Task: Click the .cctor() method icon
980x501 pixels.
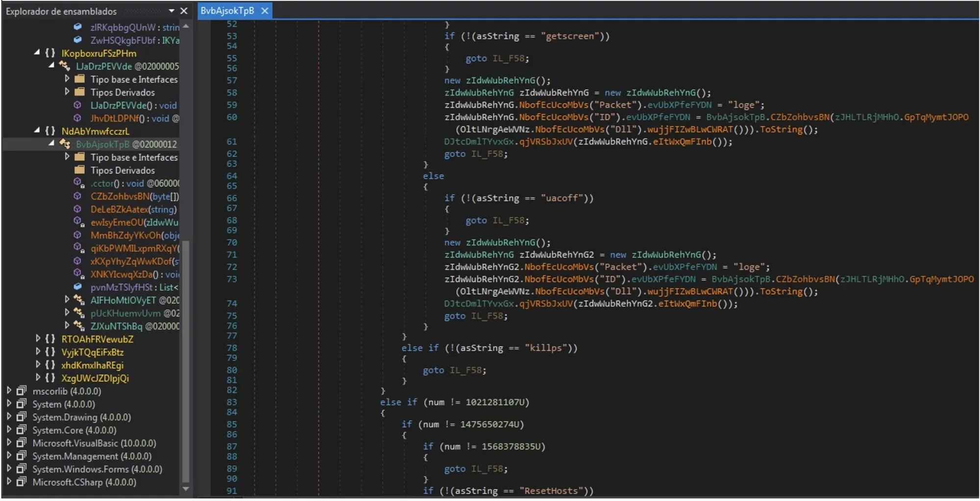Action: pos(78,183)
